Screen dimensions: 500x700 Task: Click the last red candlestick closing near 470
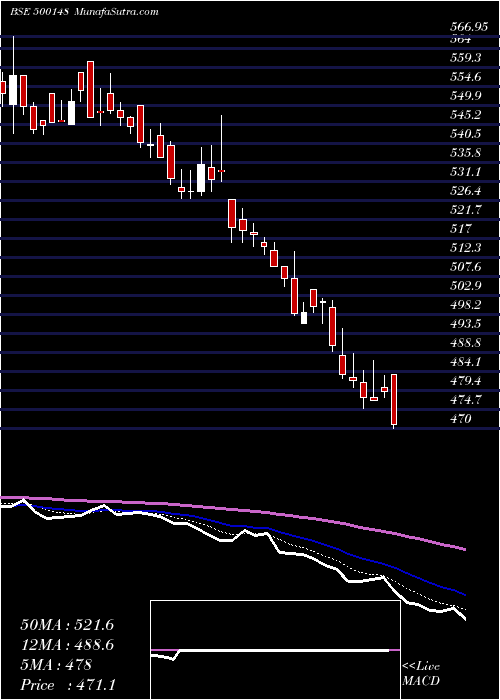[x=394, y=399]
